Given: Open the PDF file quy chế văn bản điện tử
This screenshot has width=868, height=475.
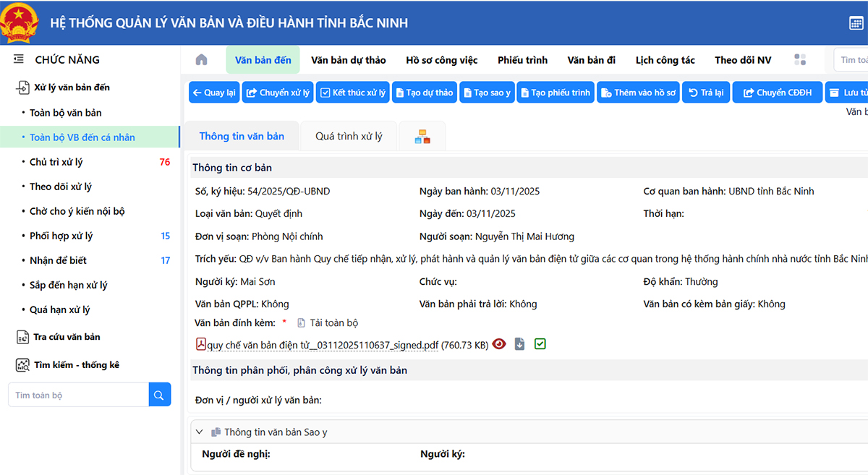Looking at the screenshot, I should [322, 345].
